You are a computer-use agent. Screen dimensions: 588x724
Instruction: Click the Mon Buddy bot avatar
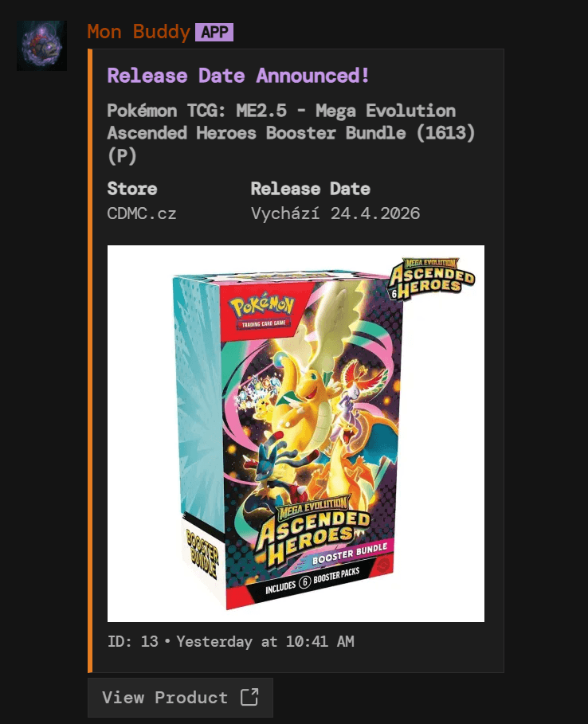pos(41,45)
